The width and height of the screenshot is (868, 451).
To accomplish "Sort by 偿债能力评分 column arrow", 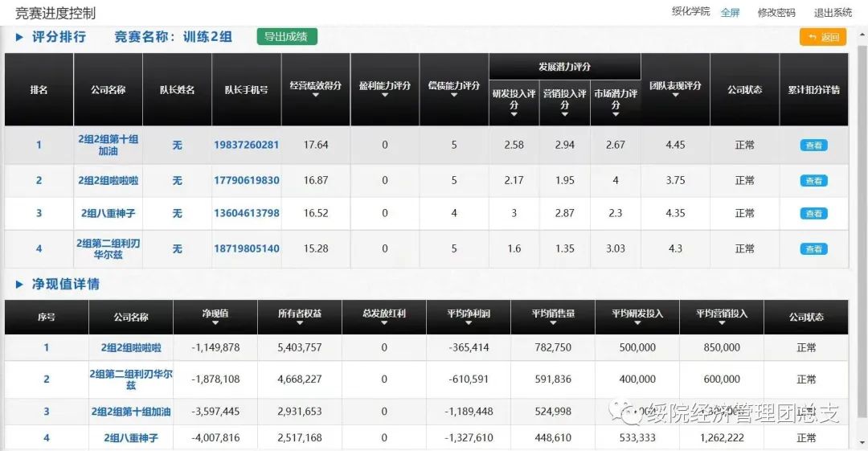I will pos(453,96).
